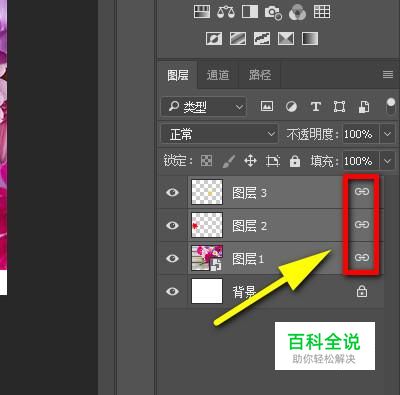This screenshot has height=395, width=400.
Task: Click the 填充 label
Action: (x=324, y=161)
